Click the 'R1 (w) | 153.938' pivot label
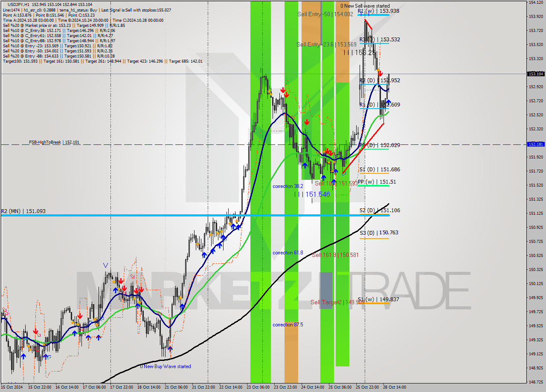Image resolution: width=546 pixels, height=392 pixels. click(x=379, y=11)
